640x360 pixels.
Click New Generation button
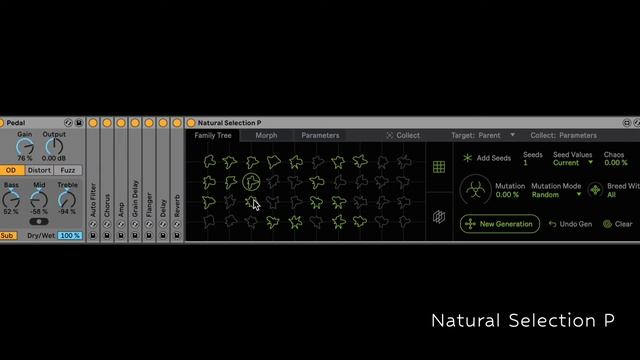point(500,224)
